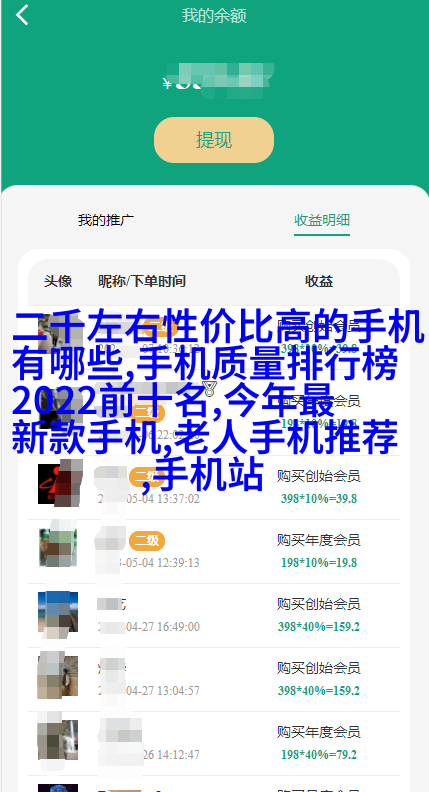Tap 二级 badge in 12:39:13 row
The height and width of the screenshot is (792, 429).
click(147, 541)
